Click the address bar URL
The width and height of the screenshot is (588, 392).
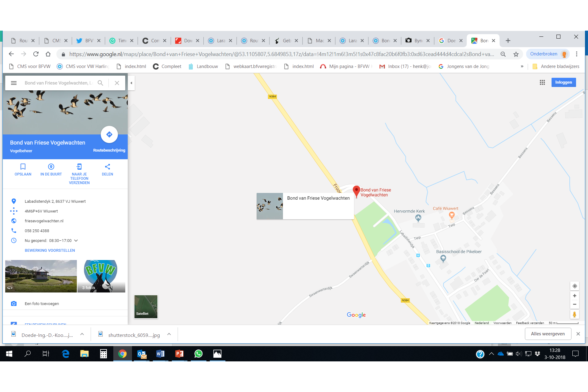[281, 54]
